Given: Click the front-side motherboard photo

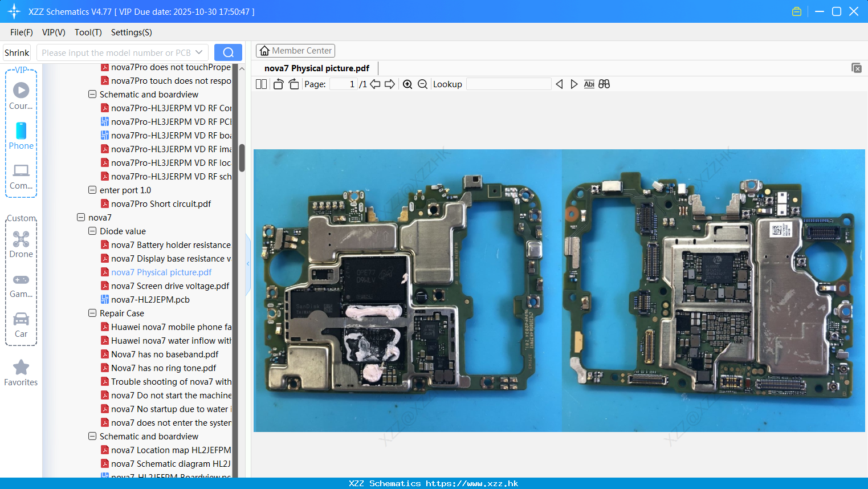Looking at the screenshot, I should (407, 291).
